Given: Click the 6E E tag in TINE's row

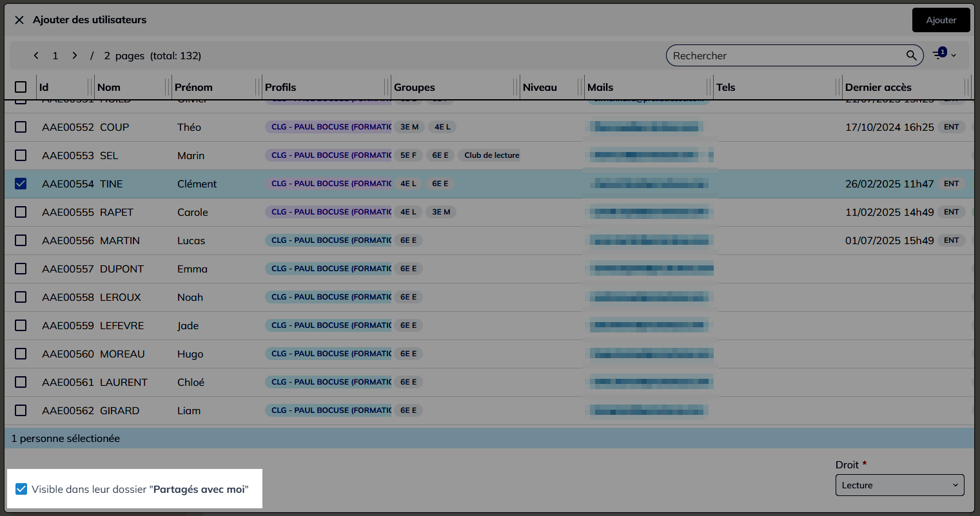Looking at the screenshot, I should (440, 184).
